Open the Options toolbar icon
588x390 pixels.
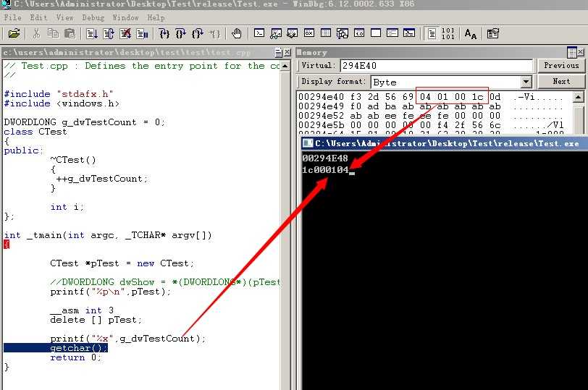492,34
